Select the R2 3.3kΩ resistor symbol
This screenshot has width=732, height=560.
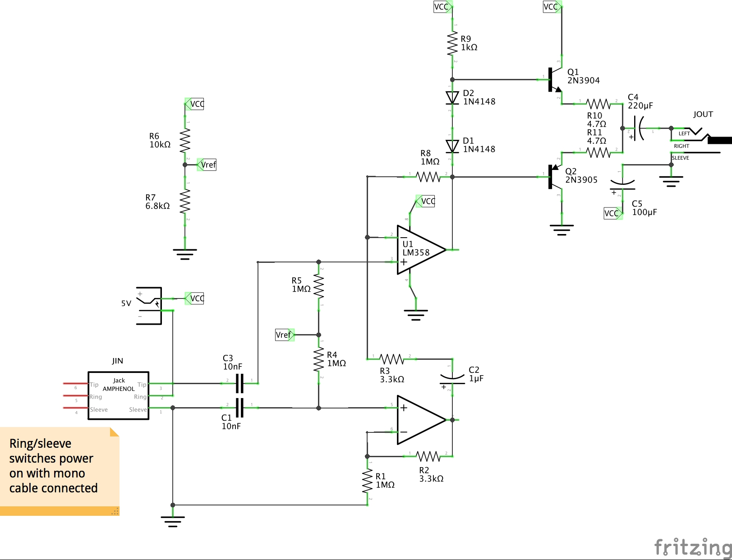(428, 456)
